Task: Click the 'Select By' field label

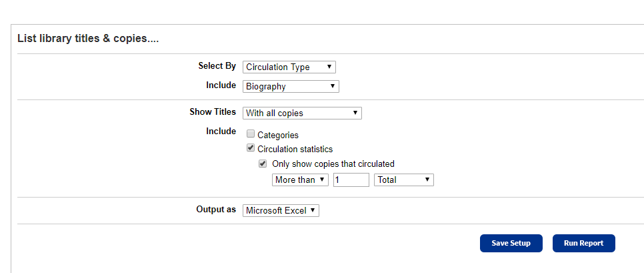Action: click(x=217, y=66)
